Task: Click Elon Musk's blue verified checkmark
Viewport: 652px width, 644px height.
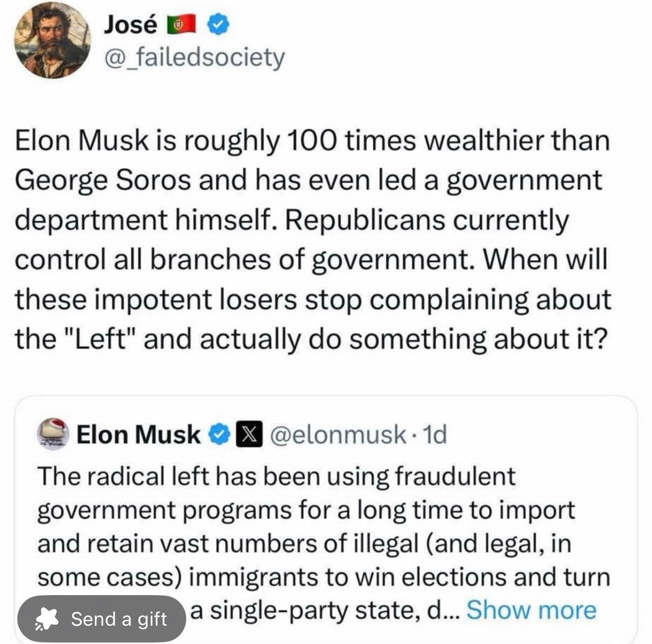Action: (x=219, y=435)
